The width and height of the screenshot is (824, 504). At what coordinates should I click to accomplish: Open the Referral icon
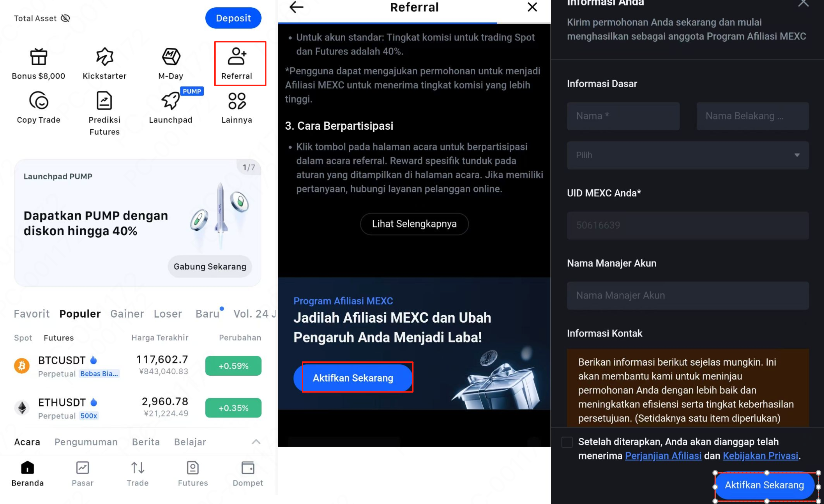click(x=237, y=56)
